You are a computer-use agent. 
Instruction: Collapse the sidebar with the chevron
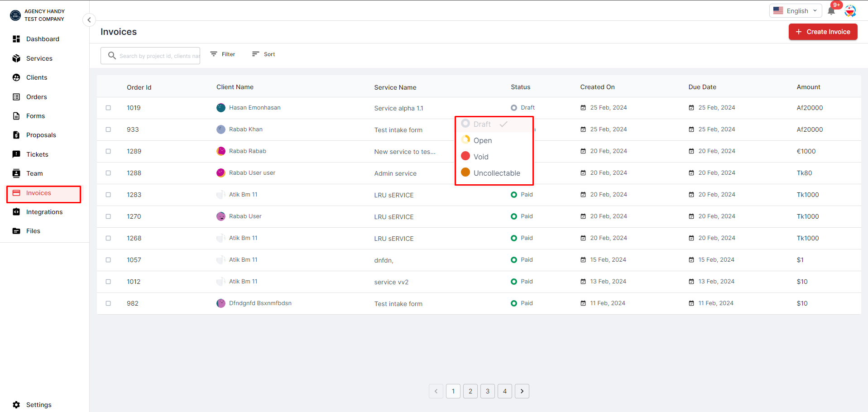click(89, 20)
